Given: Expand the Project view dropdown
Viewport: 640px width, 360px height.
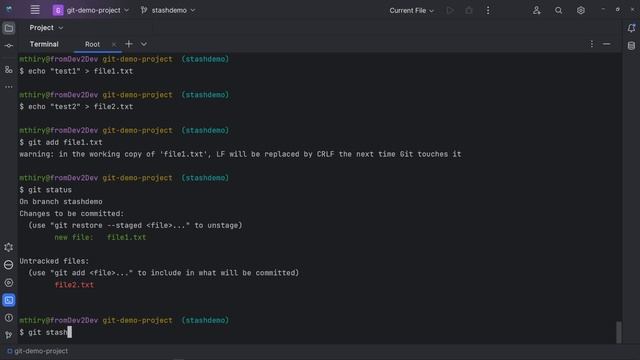Looking at the screenshot, I should point(46,28).
